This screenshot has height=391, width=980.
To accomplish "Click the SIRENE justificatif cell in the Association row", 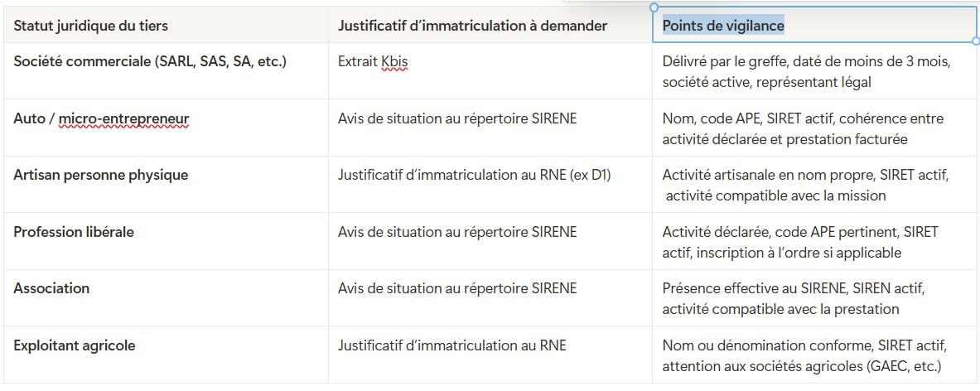I will coord(457,288).
